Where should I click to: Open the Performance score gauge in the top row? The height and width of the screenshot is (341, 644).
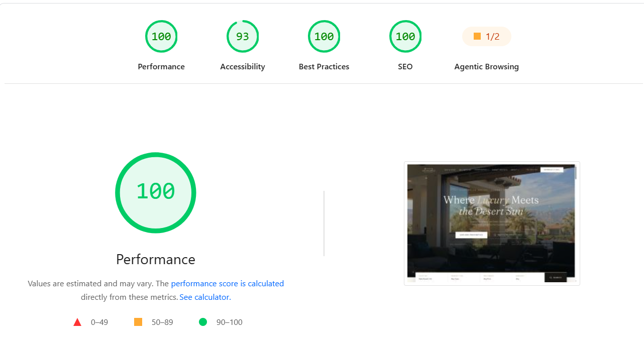(x=161, y=36)
